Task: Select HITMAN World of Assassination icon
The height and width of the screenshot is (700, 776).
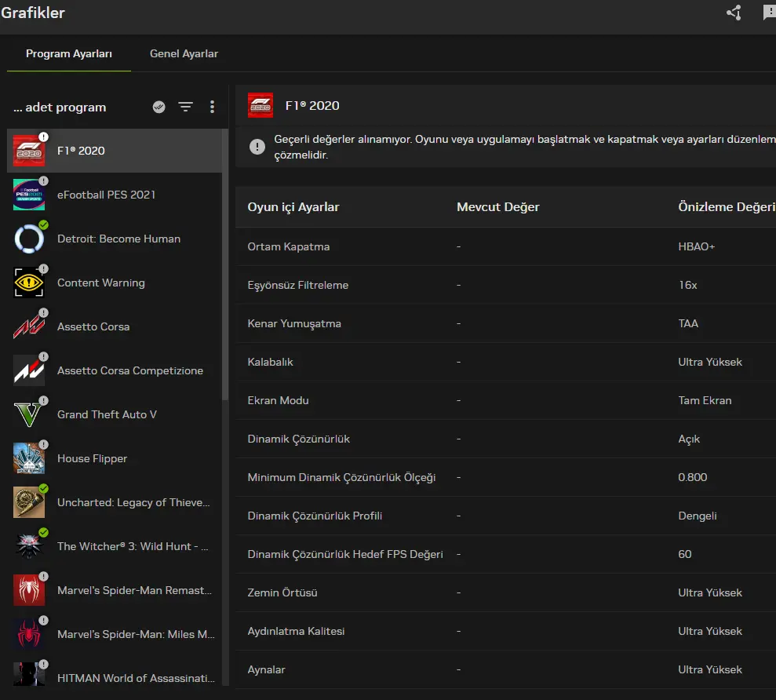Action: (29, 674)
